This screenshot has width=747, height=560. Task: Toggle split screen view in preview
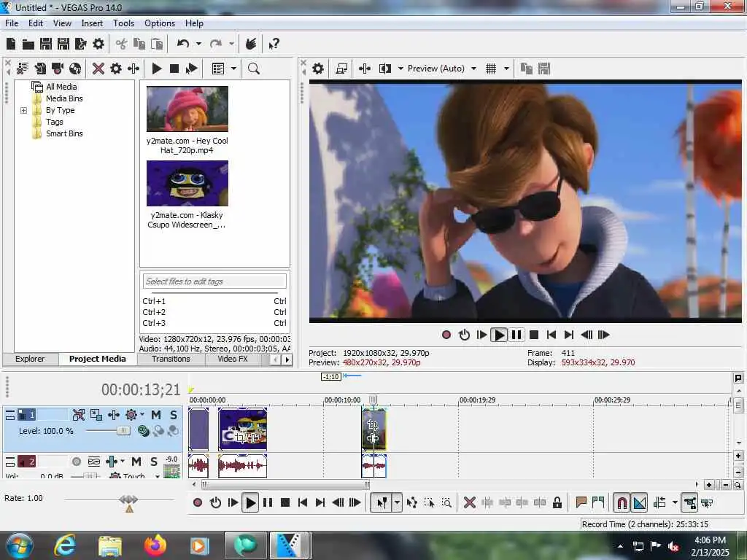(x=385, y=69)
